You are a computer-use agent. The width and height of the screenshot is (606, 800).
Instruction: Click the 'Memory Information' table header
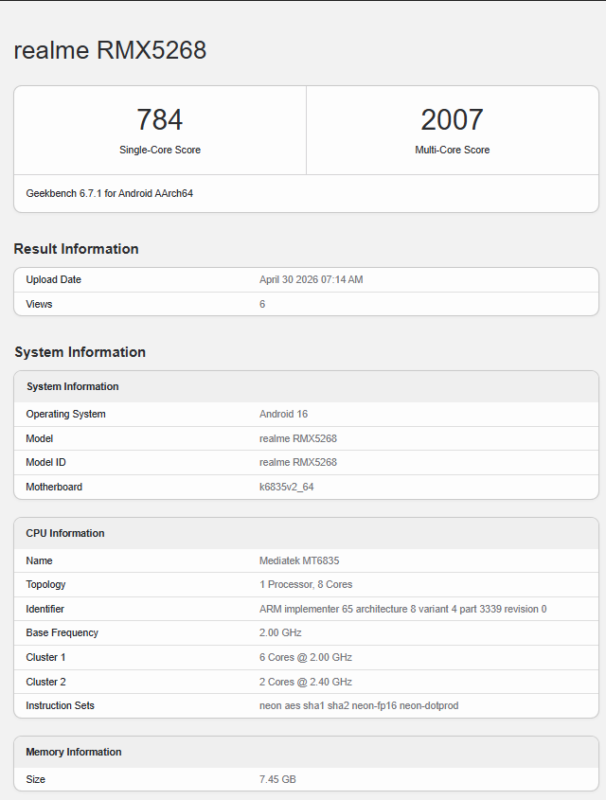pyautogui.click(x=73, y=752)
